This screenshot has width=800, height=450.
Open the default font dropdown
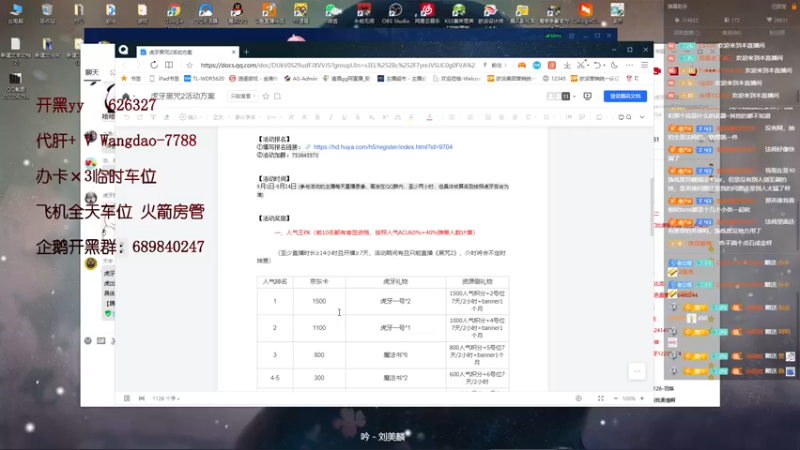247,117
